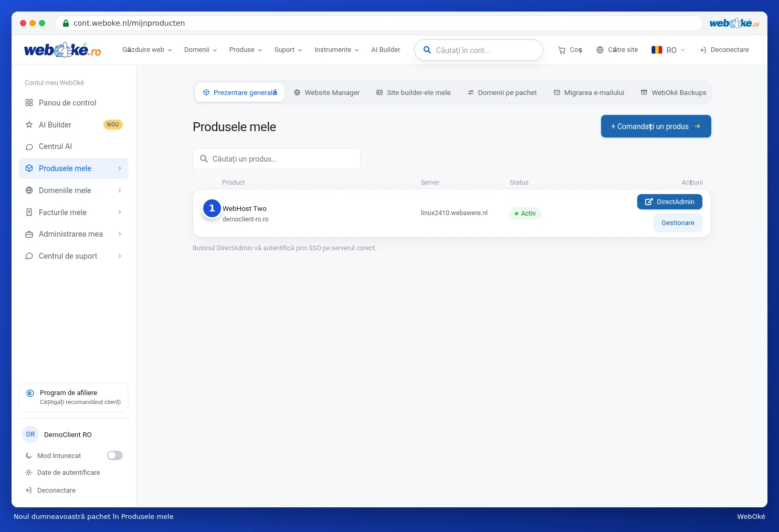Click the Romanian flag icon
Screen dimensions: 779x532
tap(657, 50)
